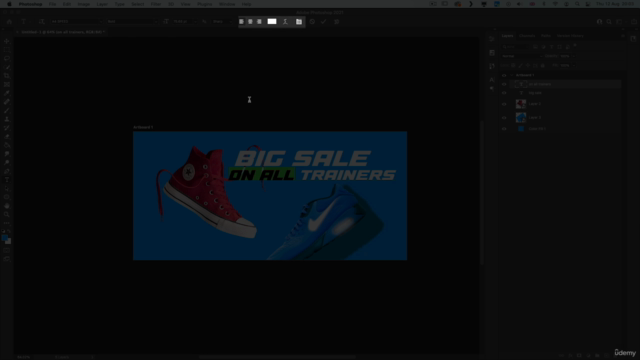Toggle the Character and Paragraph panels
Image resolution: width=640 pixels, height=360 pixels.
299,22
